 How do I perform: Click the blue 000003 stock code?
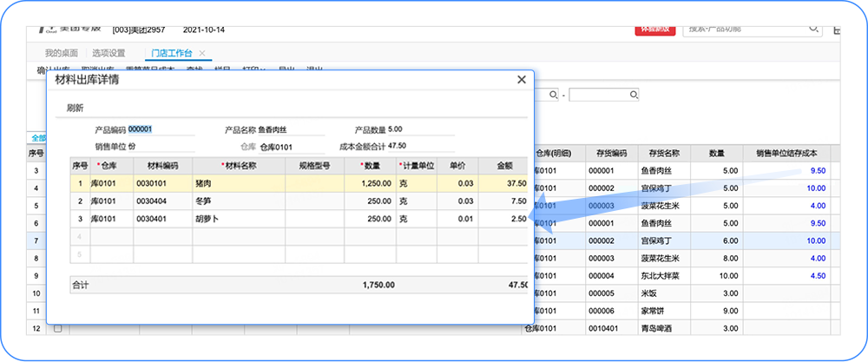(601, 206)
